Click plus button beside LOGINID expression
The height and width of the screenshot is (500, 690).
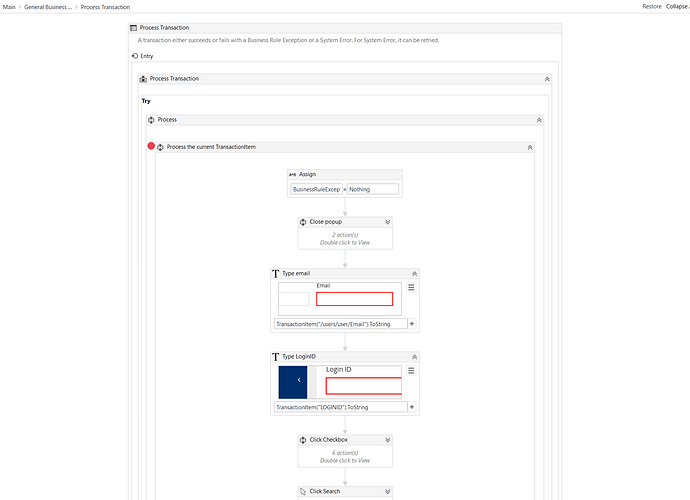412,407
